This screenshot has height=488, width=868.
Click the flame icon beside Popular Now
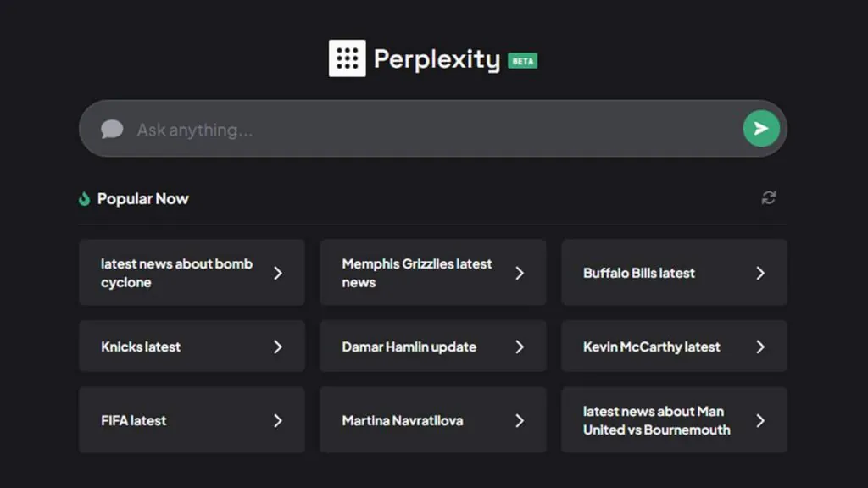[84, 199]
